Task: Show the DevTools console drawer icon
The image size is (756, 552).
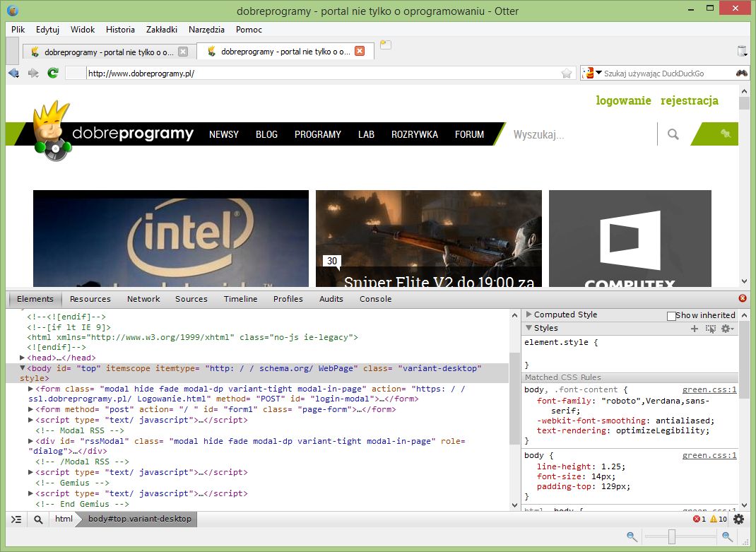Action: point(17,519)
